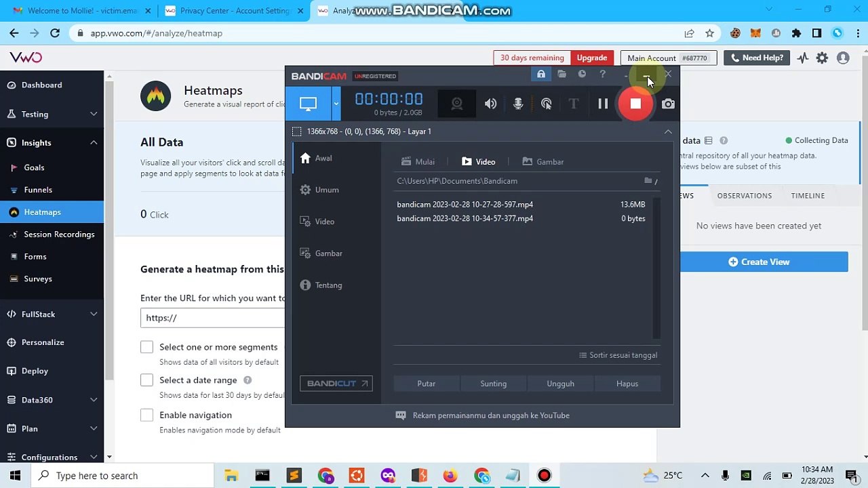
Task: Click the heatmap URL input field
Action: click(x=212, y=318)
